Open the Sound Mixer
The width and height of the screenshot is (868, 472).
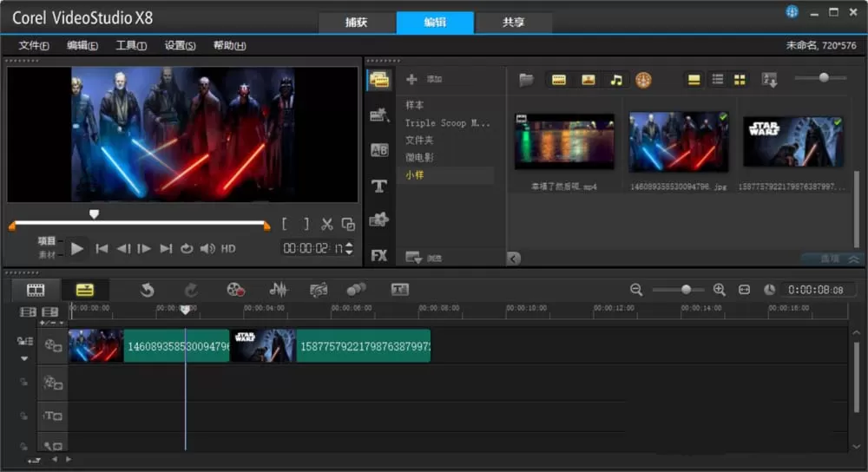(278, 290)
